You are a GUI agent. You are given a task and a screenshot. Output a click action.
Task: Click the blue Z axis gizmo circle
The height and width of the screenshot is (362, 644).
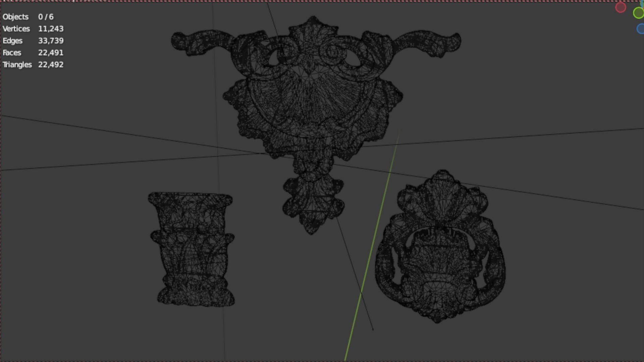640,29
